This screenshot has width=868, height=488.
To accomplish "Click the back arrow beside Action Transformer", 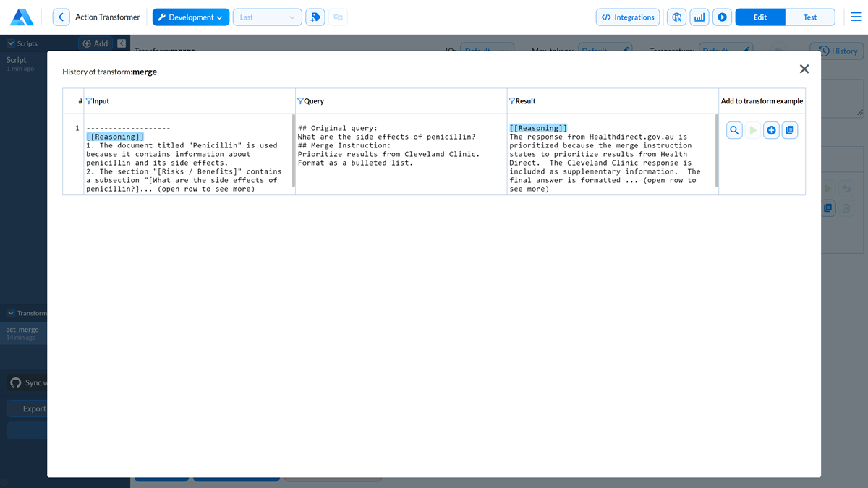I will pos(61,17).
